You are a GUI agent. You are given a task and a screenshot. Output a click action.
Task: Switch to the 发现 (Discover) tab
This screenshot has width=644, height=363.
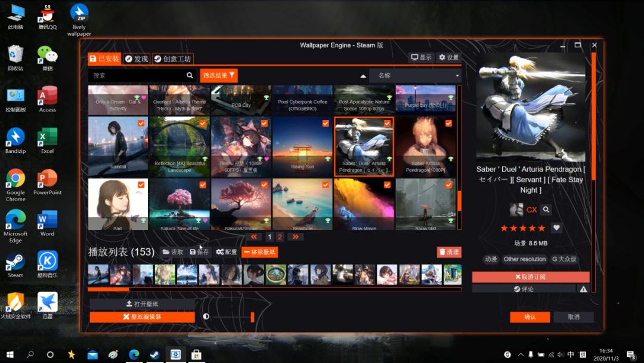[137, 59]
